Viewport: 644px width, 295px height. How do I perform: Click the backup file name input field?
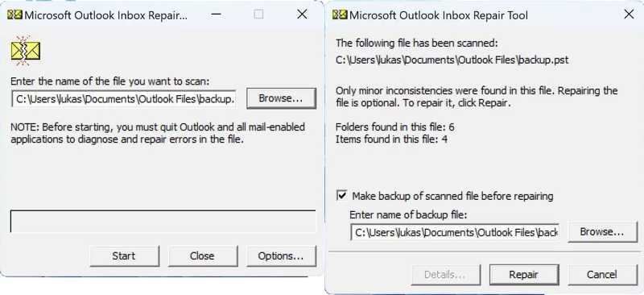(455, 232)
